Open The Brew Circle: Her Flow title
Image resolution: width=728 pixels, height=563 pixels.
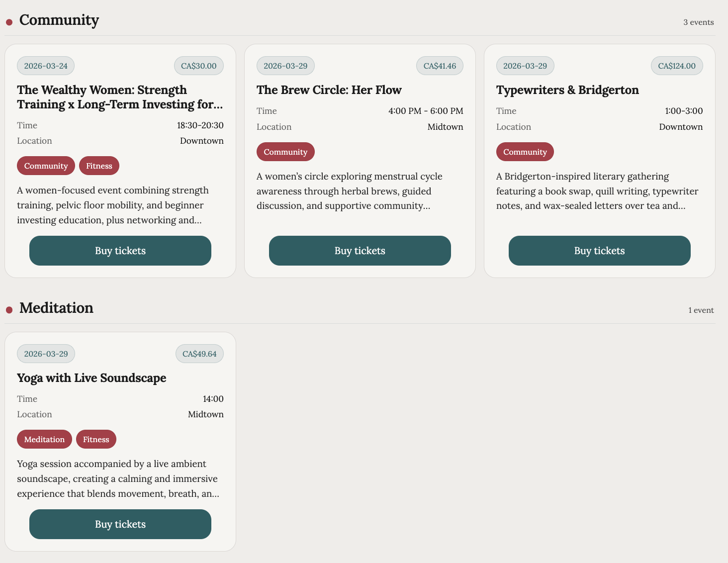tap(329, 90)
